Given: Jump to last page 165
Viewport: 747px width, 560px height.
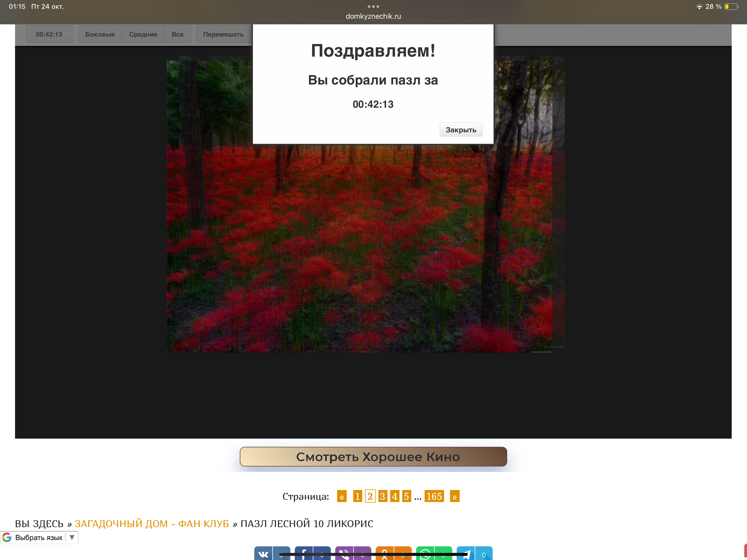Looking at the screenshot, I should click(434, 496).
